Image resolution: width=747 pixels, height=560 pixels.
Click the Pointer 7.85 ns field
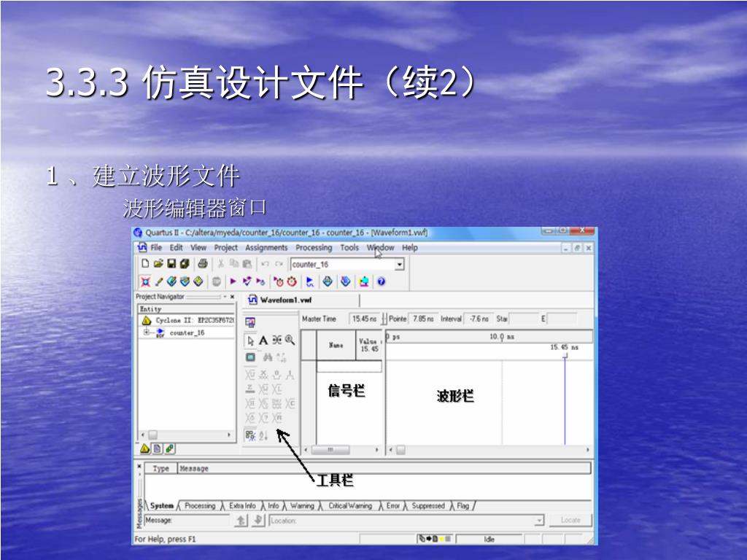[423, 319]
